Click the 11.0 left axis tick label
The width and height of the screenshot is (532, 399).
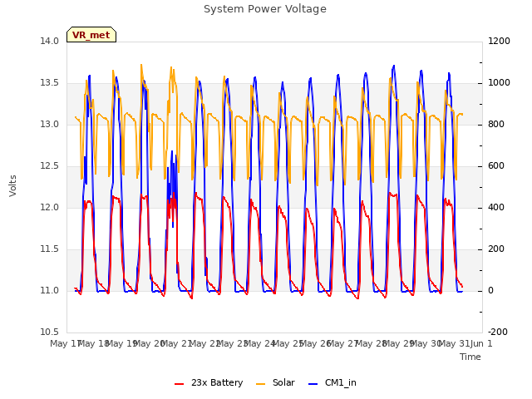50,290
